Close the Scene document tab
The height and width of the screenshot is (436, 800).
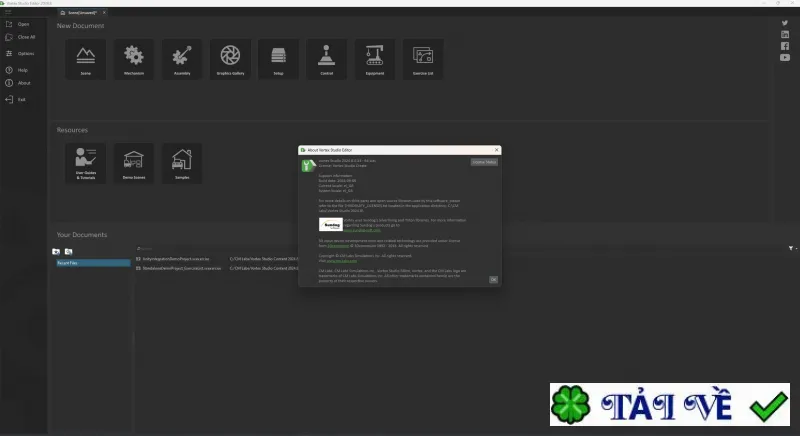(104, 13)
